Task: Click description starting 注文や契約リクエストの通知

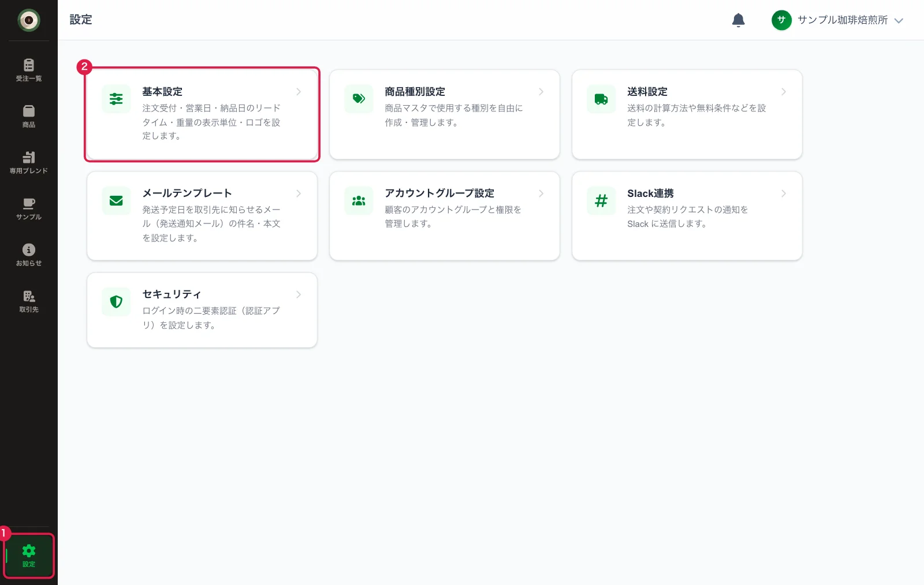Action: click(688, 217)
